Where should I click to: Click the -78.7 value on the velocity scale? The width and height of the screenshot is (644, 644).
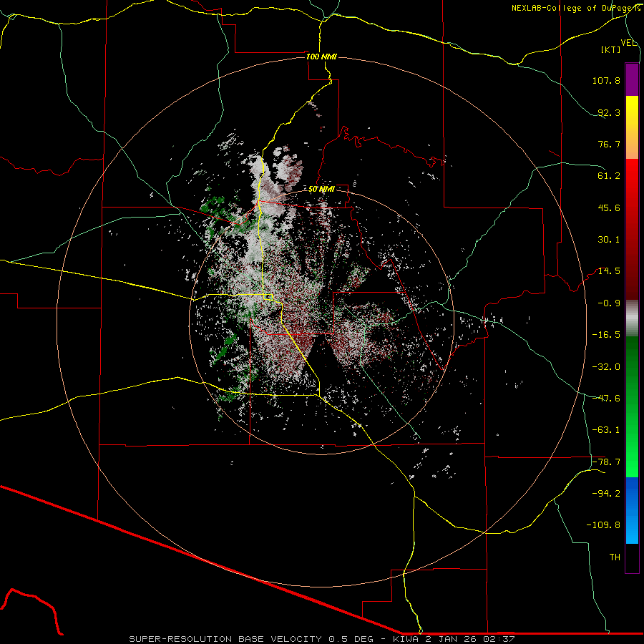click(x=606, y=462)
